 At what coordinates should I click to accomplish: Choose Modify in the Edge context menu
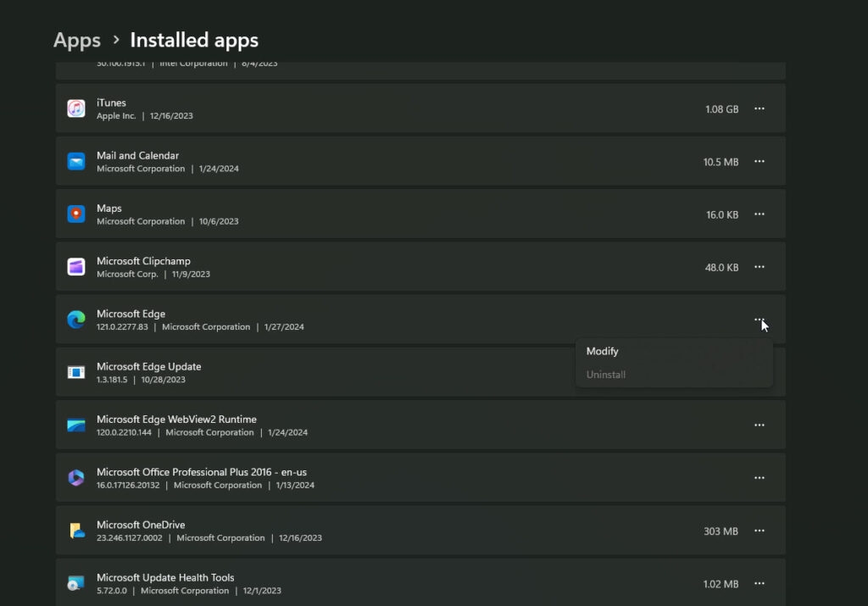click(674, 352)
